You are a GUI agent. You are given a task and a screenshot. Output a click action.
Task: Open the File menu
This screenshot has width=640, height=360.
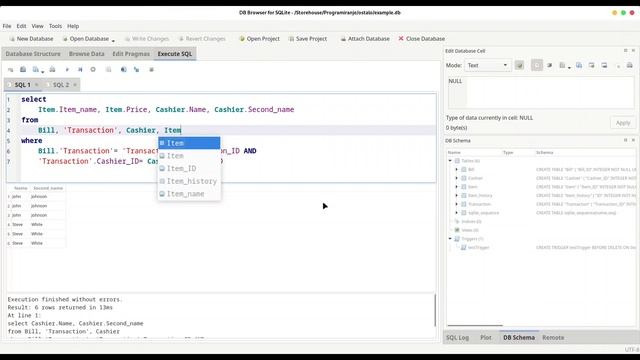click(x=7, y=26)
